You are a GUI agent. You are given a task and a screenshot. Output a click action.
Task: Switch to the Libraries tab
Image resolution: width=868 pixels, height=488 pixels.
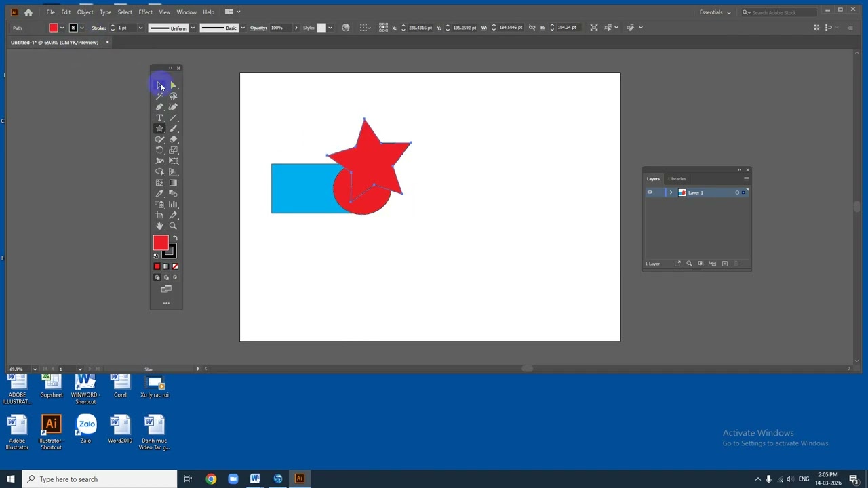tap(677, 179)
